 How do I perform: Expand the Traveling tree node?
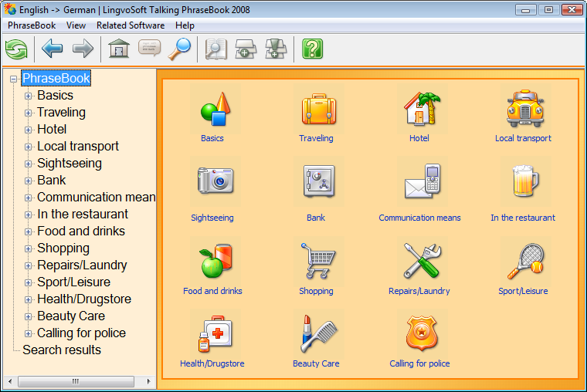click(x=28, y=113)
